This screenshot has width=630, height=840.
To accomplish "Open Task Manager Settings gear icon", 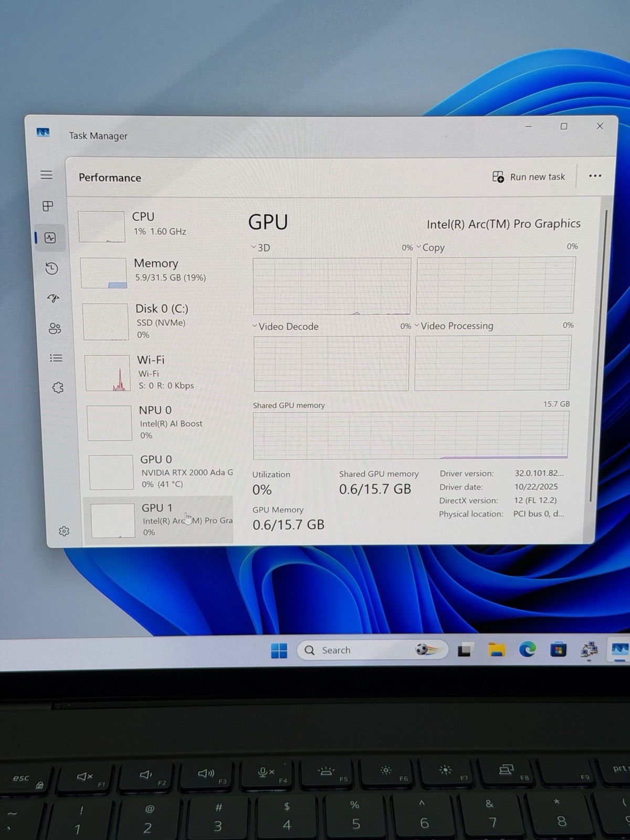I will pos(64,531).
